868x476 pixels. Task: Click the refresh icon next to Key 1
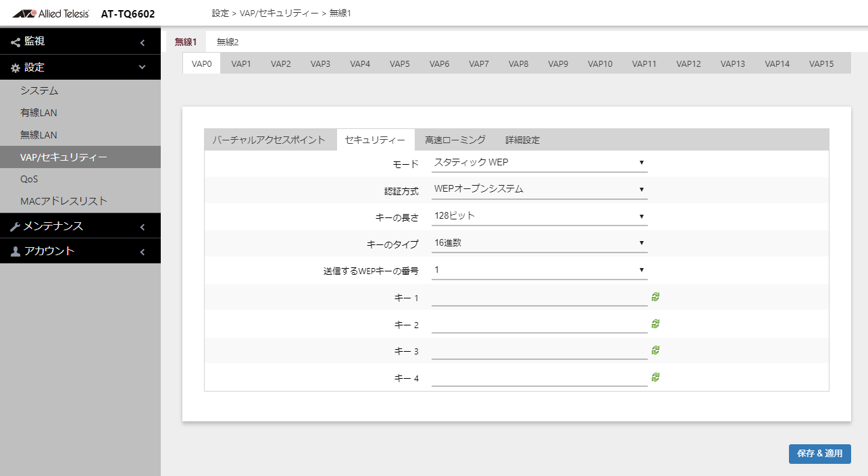point(655,296)
